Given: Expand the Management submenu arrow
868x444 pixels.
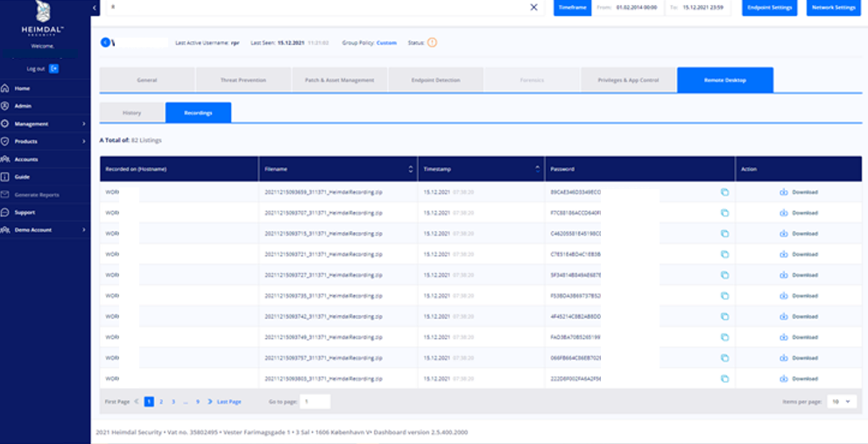Looking at the screenshot, I should tap(83, 123).
